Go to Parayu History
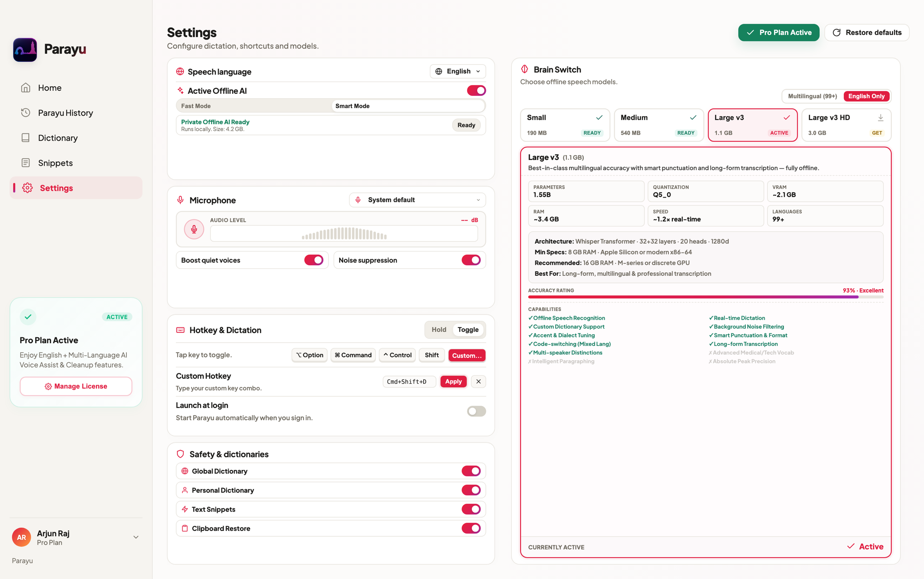This screenshot has width=924, height=579. coord(76,113)
